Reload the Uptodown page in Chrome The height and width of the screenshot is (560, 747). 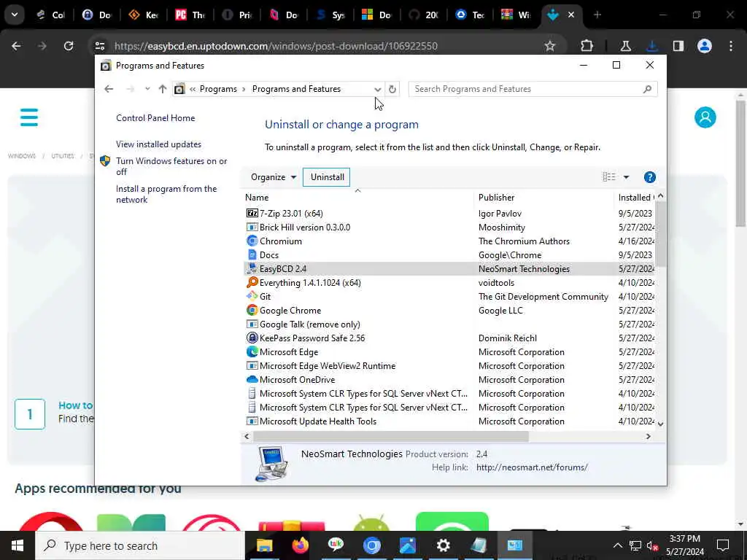pos(69,46)
